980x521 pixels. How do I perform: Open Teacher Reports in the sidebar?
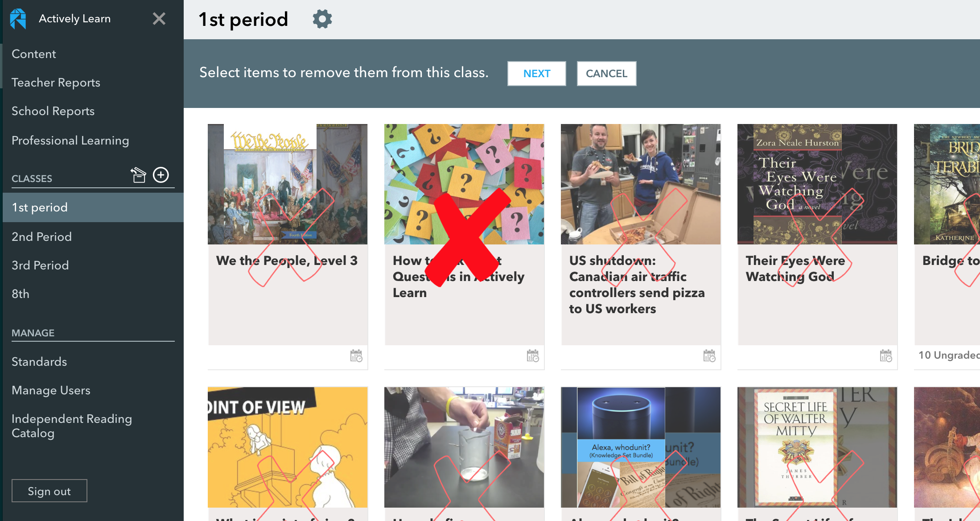[x=56, y=83]
